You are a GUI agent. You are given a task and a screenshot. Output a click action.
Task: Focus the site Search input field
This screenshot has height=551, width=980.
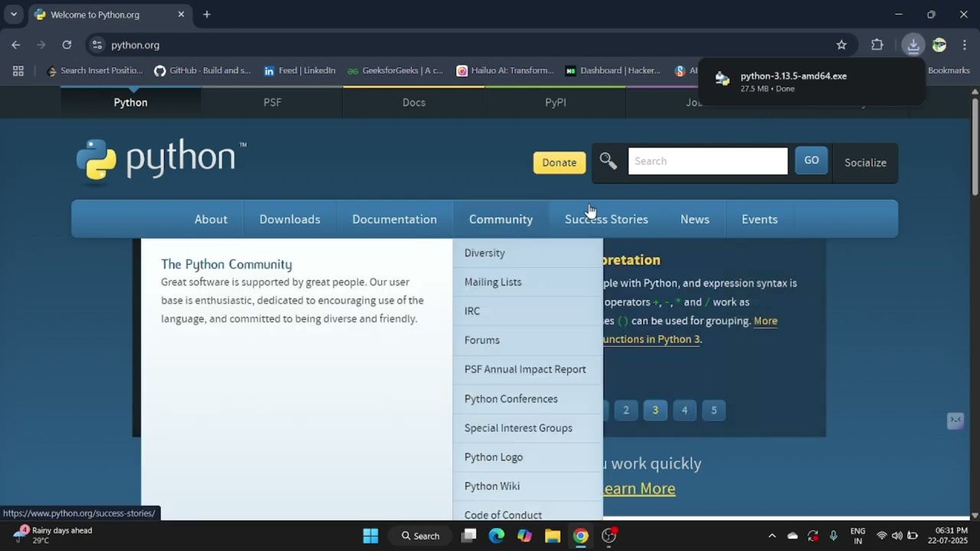point(707,161)
